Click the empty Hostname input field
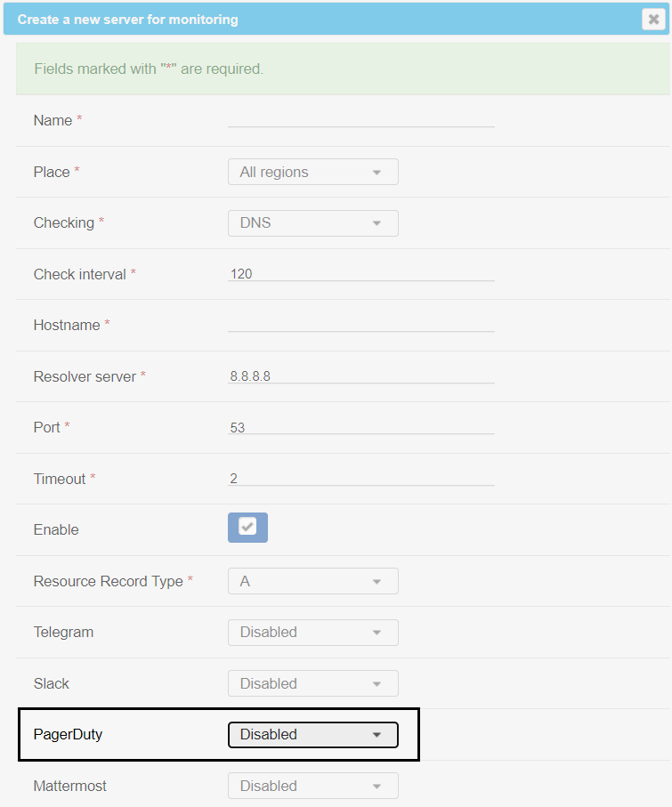 (x=360, y=325)
